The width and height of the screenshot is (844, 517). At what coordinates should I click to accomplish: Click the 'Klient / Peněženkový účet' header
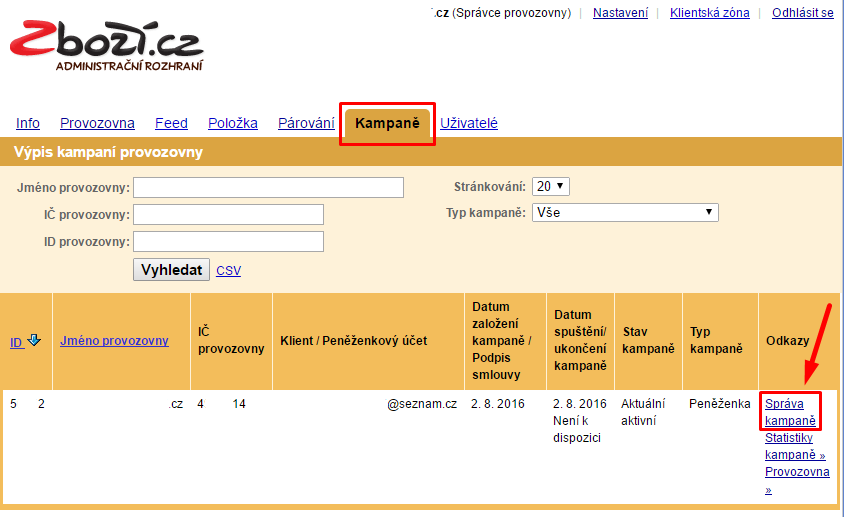[354, 340]
